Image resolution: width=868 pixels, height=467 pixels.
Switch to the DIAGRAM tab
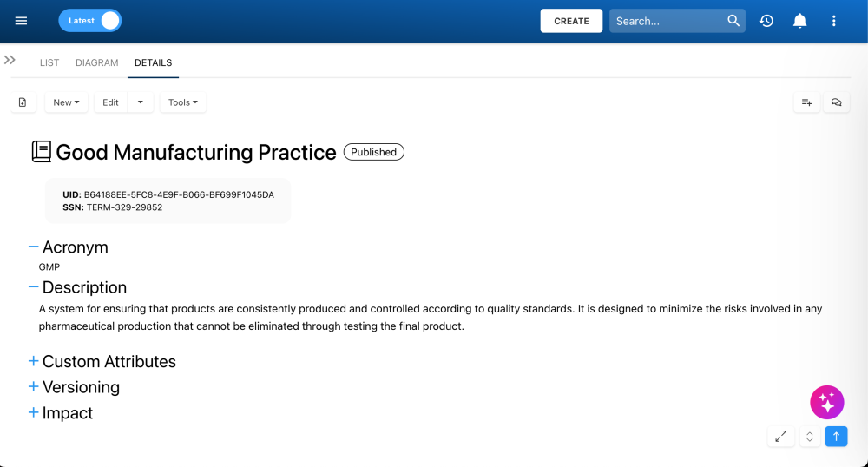click(97, 62)
